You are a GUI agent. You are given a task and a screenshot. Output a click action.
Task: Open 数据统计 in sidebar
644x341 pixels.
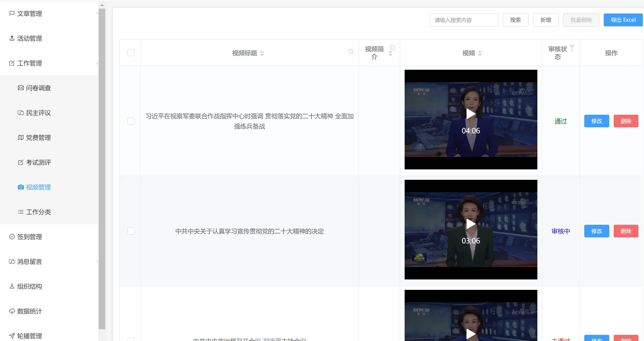[29, 311]
